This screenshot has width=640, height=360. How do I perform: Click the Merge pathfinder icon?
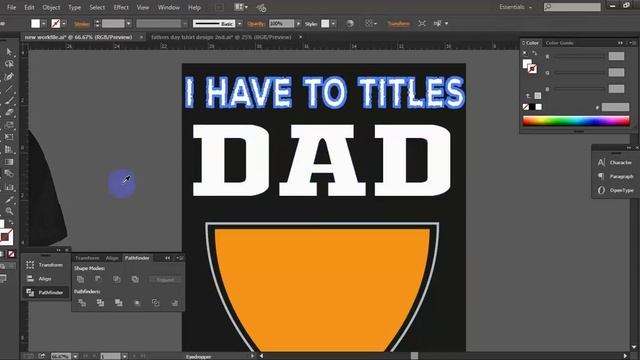[119, 302]
